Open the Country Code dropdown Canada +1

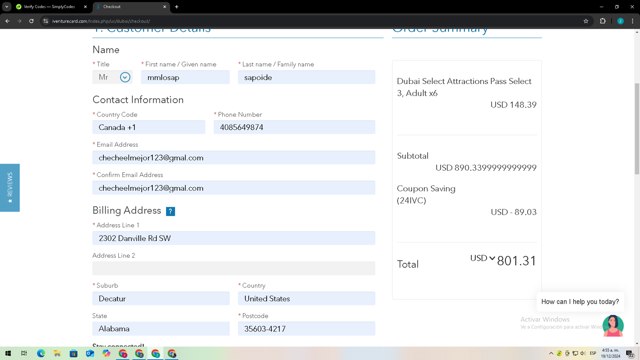pos(149,127)
